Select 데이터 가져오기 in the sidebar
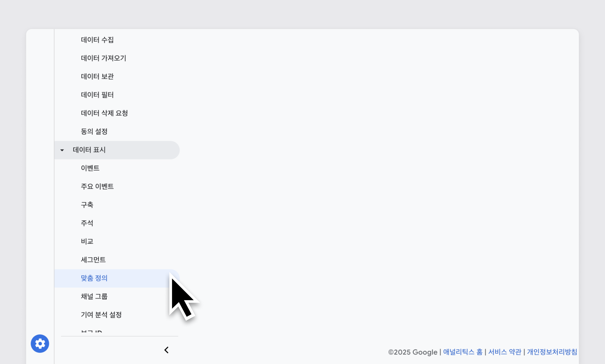The image size is (605, 364). (x=103, y=58)
